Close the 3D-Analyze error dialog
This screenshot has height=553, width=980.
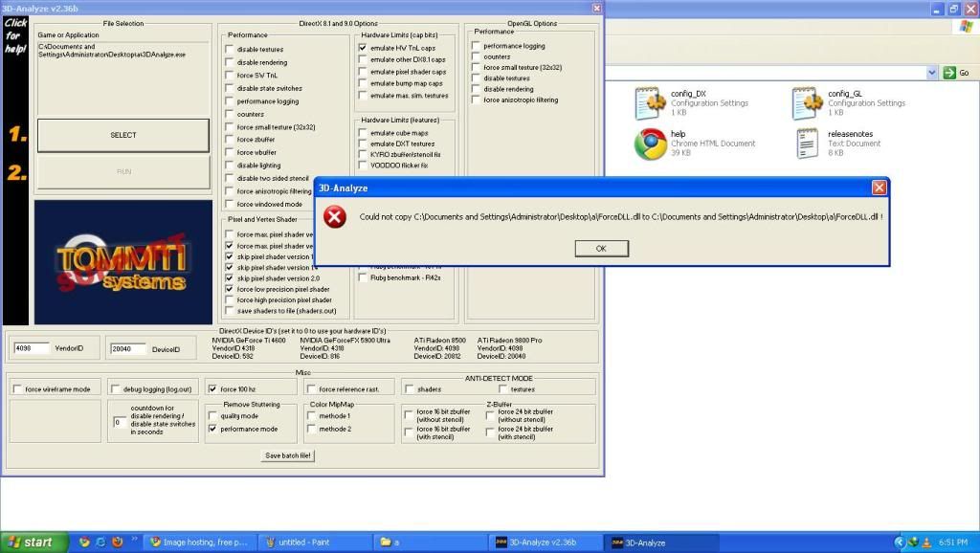879,188
